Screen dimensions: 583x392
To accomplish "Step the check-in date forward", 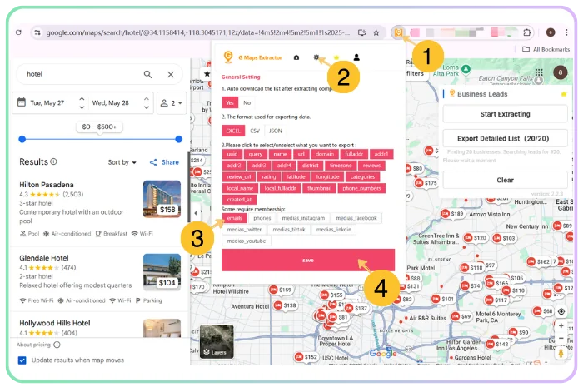I will 82,98.
